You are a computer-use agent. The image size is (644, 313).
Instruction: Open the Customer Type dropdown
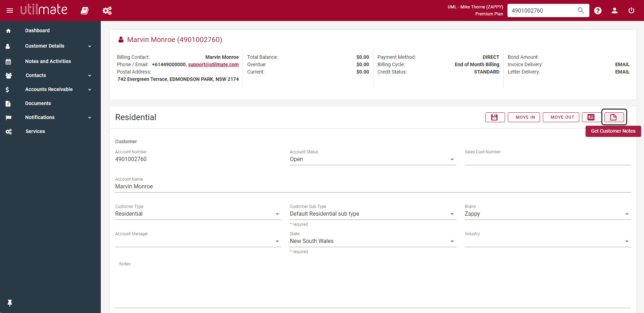point(198,214)
